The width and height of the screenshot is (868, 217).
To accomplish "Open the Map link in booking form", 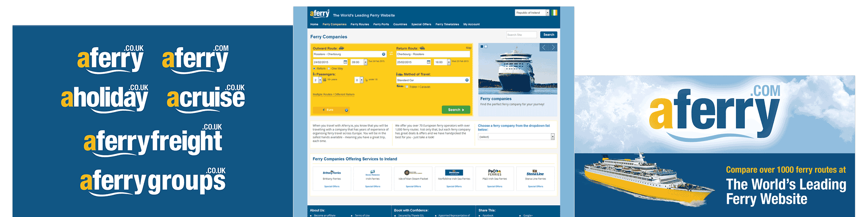I will 468,48.
